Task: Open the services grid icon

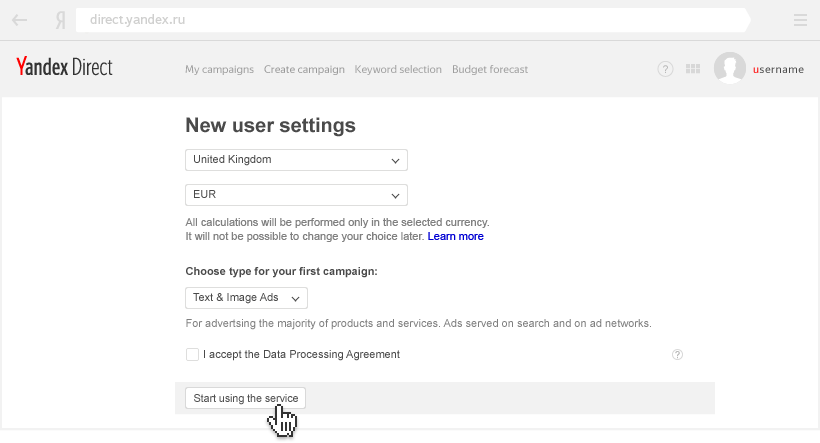Action: [693, 69]
